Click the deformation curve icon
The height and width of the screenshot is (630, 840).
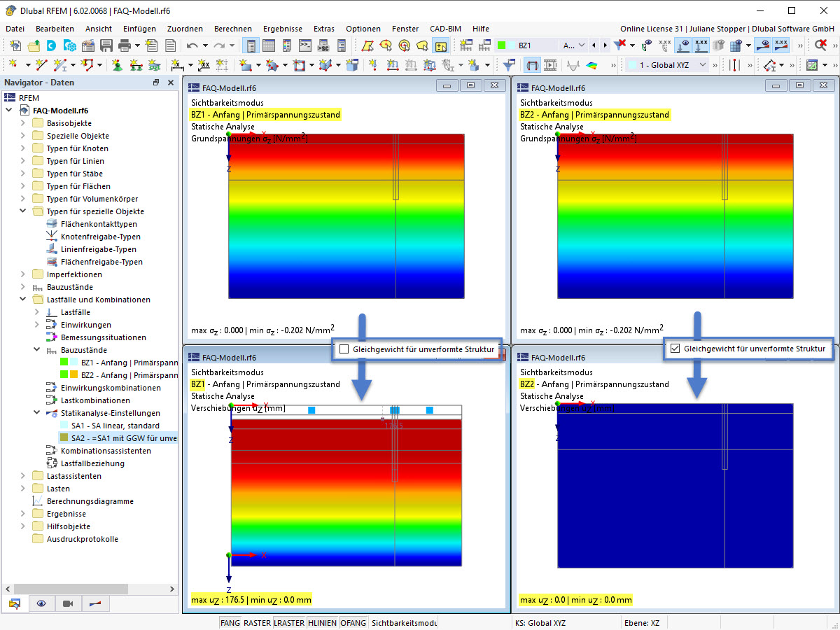[x=573, y=65]
